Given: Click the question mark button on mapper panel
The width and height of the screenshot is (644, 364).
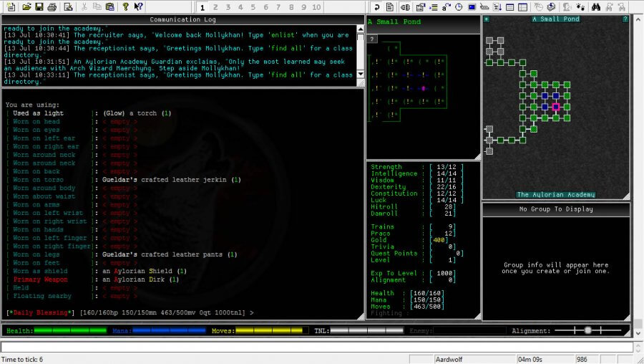Looking at the screenshot, I should 625,19.
